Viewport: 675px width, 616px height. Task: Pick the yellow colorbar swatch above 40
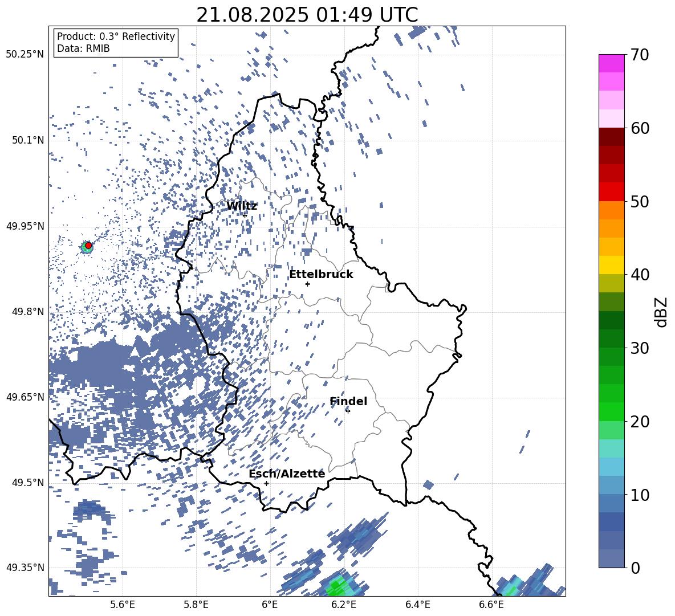coord(611,265)
